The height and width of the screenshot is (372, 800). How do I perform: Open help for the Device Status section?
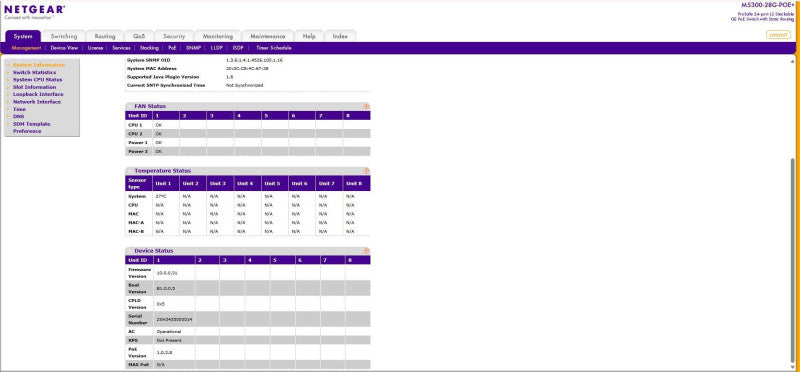point(366,251)
